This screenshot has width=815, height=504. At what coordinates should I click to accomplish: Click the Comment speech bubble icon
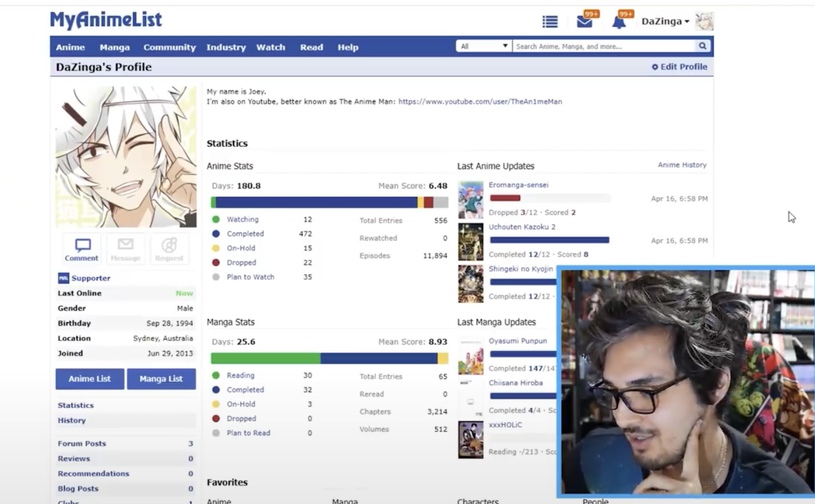(82, 249)
